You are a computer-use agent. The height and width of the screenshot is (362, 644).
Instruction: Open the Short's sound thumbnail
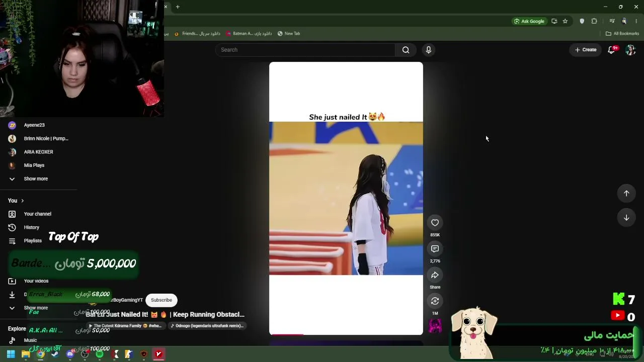point(435,326)
